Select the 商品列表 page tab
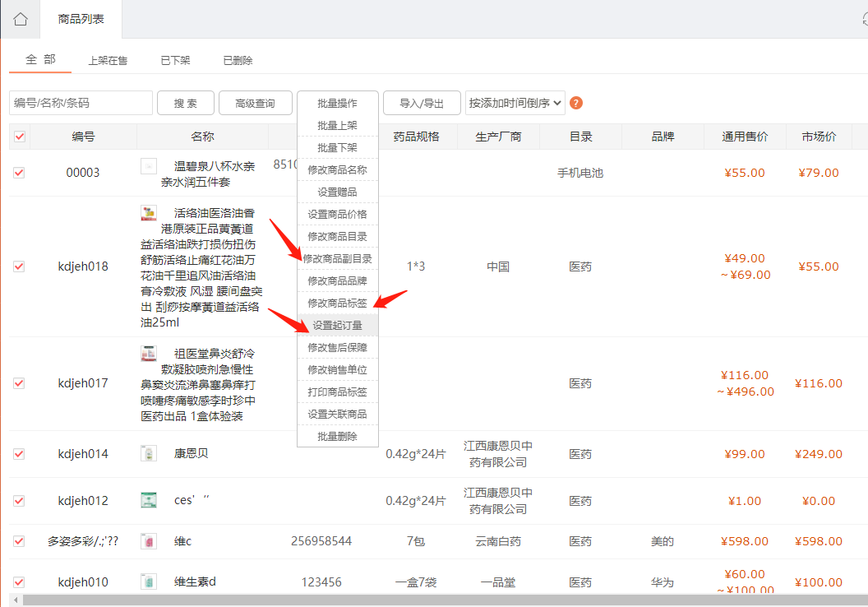 (81, 19)
